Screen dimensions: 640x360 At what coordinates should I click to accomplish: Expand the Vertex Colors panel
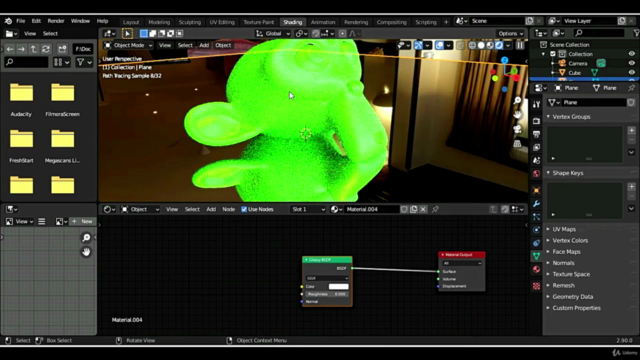[x=570, y=240]
